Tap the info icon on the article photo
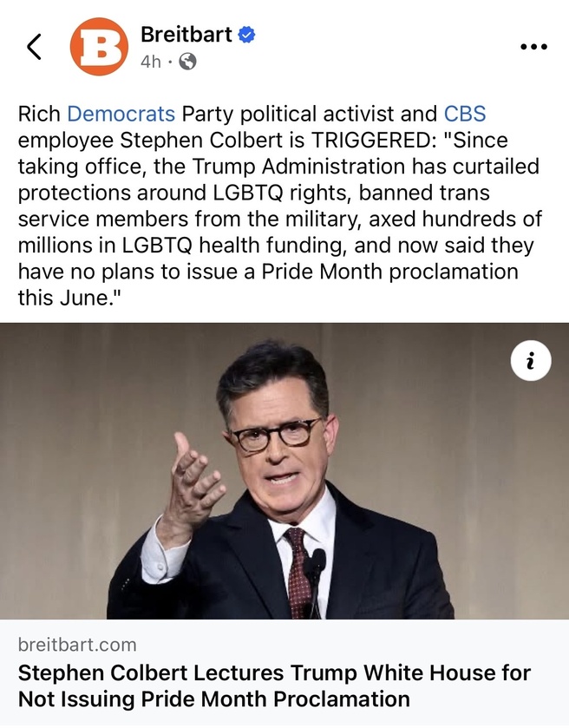The height and width of the screenshot is (728, 569). pos(531,361)
